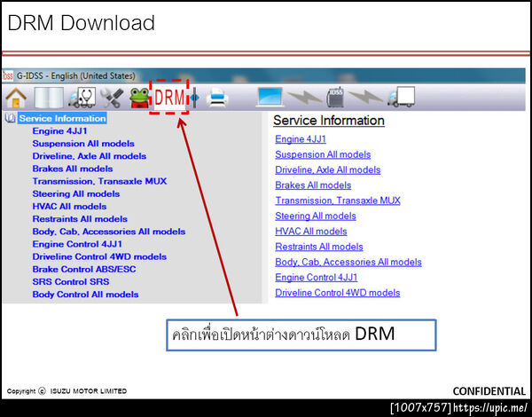Screen dimensions: 532x417
Task: Click the lightning link between laptop and module
Action: pos(304,98)
